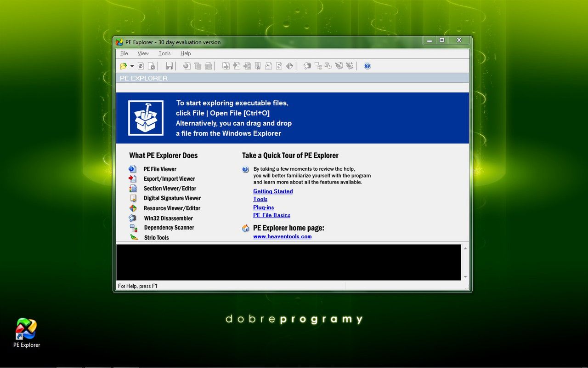Open the Getting Started help link
588x368 pixels.
click(x=273, y=191)
